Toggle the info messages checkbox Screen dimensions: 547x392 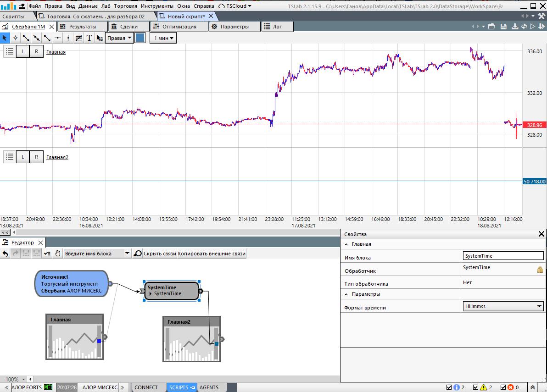tap(450, 387)
